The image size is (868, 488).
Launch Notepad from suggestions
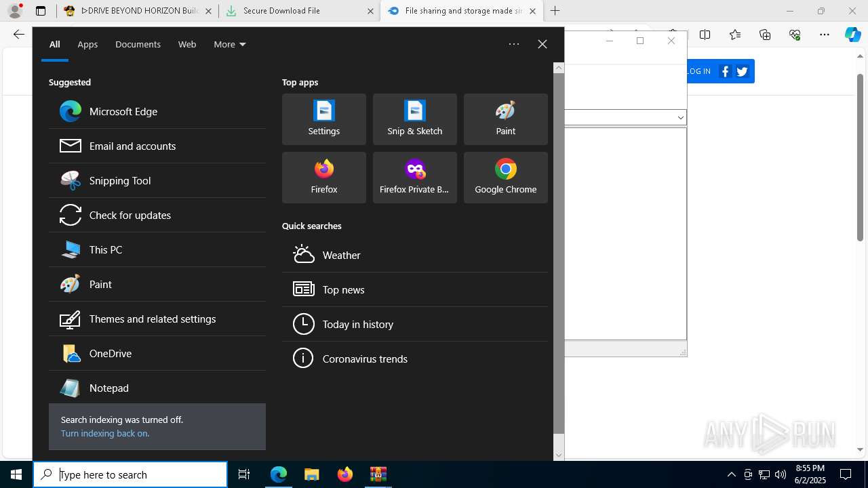[x=157, y=388]
